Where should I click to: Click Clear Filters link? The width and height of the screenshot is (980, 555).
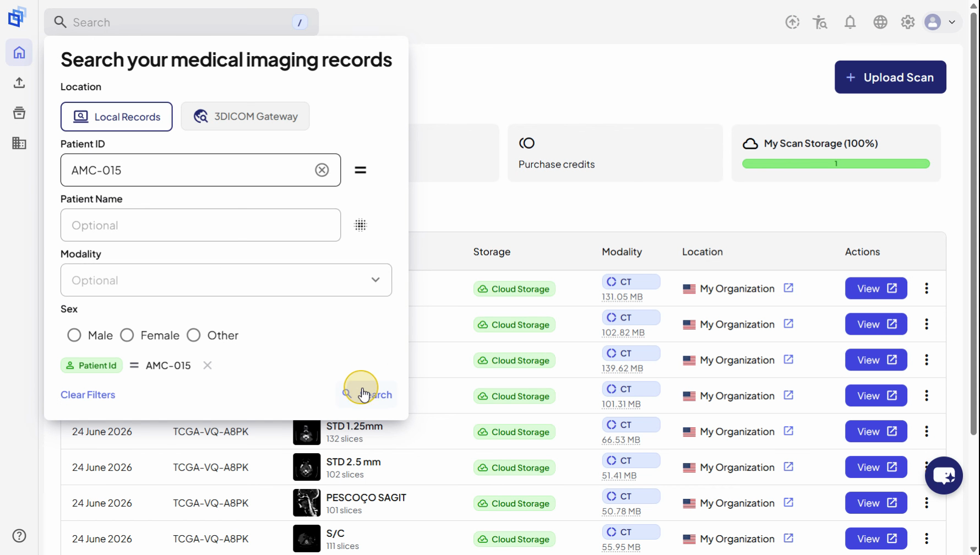(88, 395)
